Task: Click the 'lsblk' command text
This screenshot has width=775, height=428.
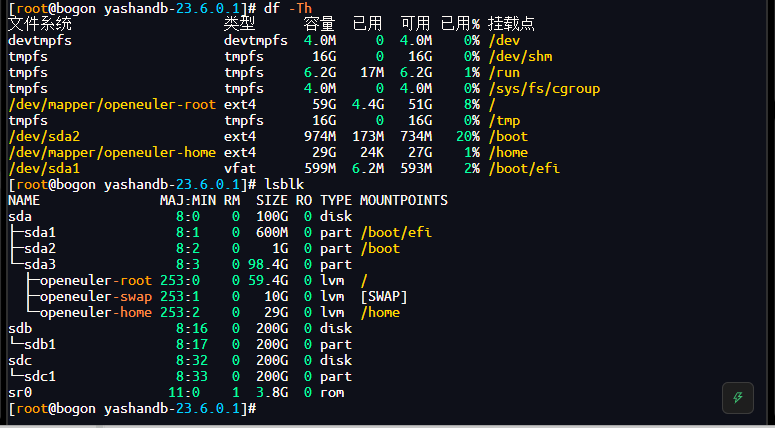Action: (x=284, y=184)
